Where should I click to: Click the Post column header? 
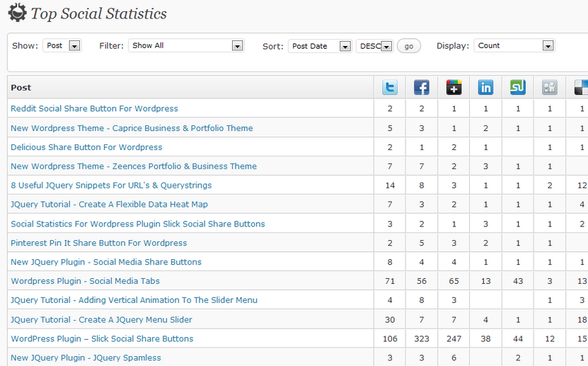[21, 87]
